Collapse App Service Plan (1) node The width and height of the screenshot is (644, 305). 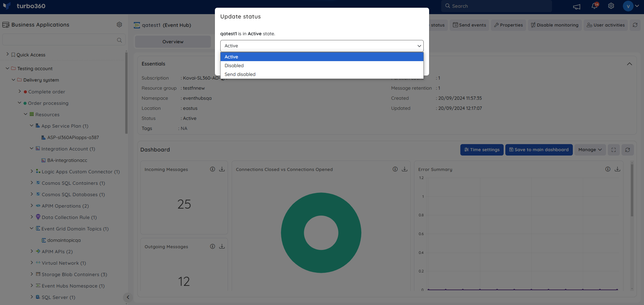32,125
